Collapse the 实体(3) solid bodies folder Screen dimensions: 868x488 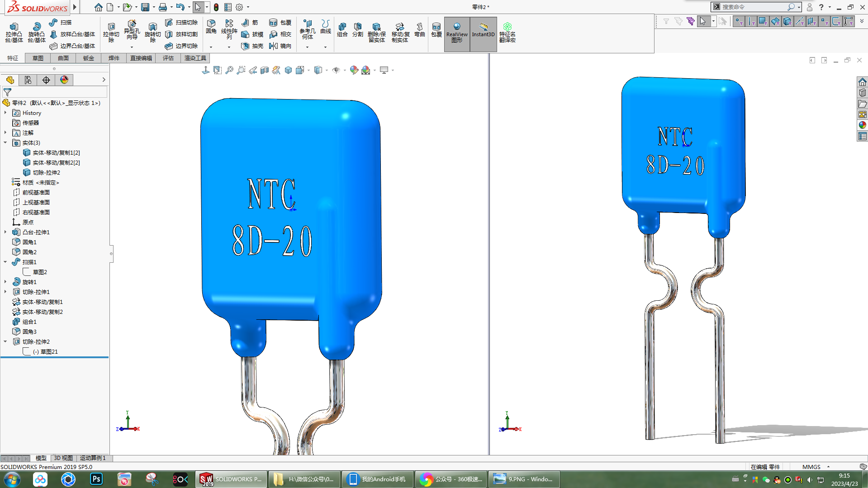pos(5,142)
